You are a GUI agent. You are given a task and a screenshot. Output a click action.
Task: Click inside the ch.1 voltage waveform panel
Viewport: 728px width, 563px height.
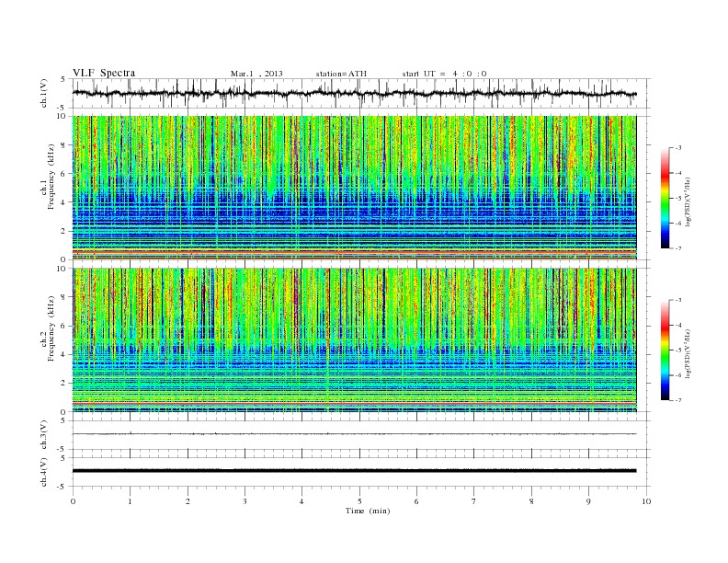360,93
